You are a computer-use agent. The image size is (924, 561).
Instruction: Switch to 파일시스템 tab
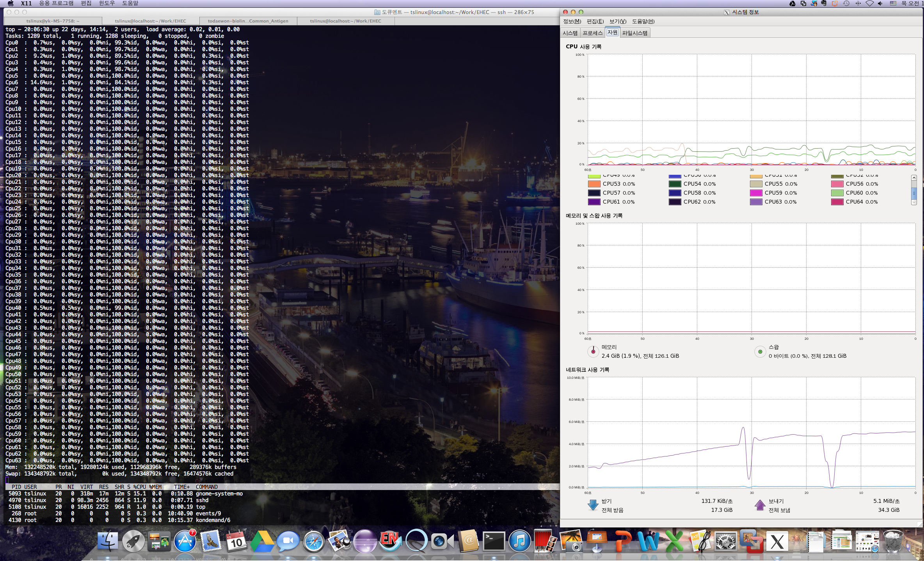coord(635,33)
